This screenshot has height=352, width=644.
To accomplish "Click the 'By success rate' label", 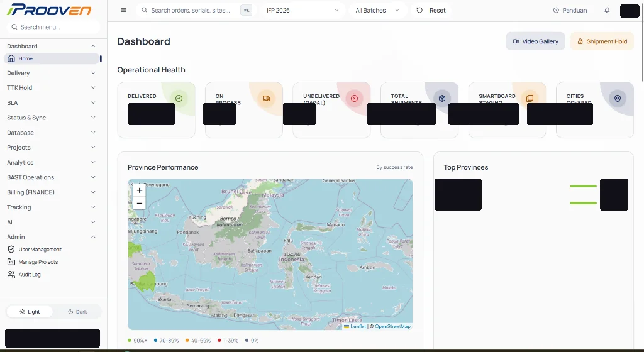I will [394, 167].
